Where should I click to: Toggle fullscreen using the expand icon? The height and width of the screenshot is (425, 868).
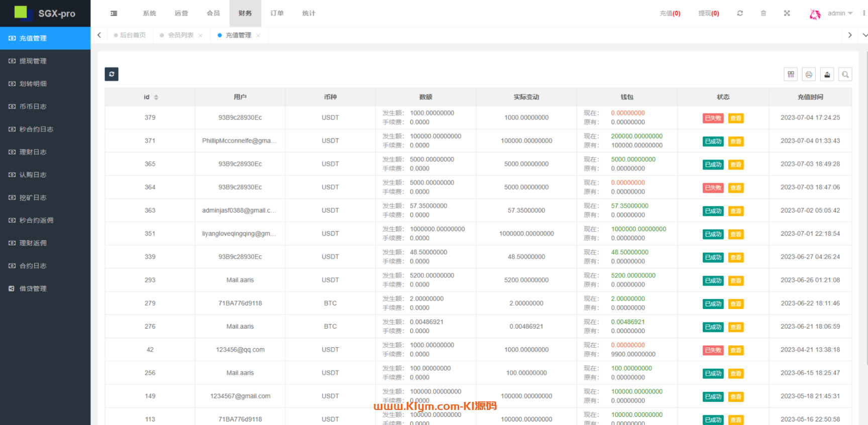tap(787, 14)
